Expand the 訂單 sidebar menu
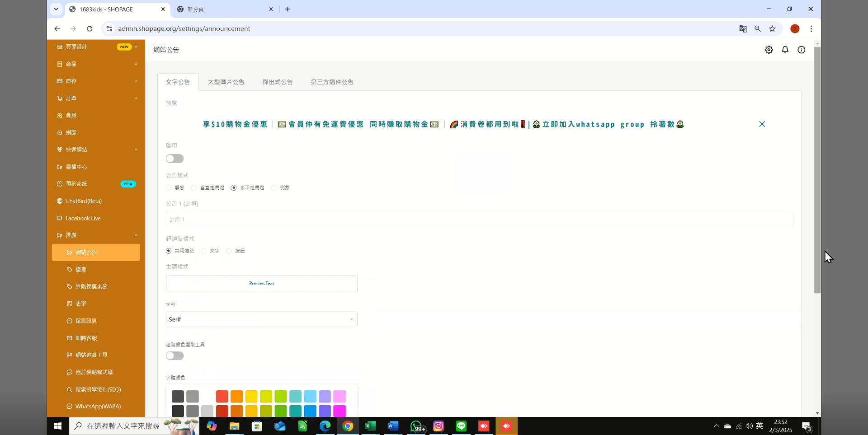868x435 pixels. tap(96, 98)
